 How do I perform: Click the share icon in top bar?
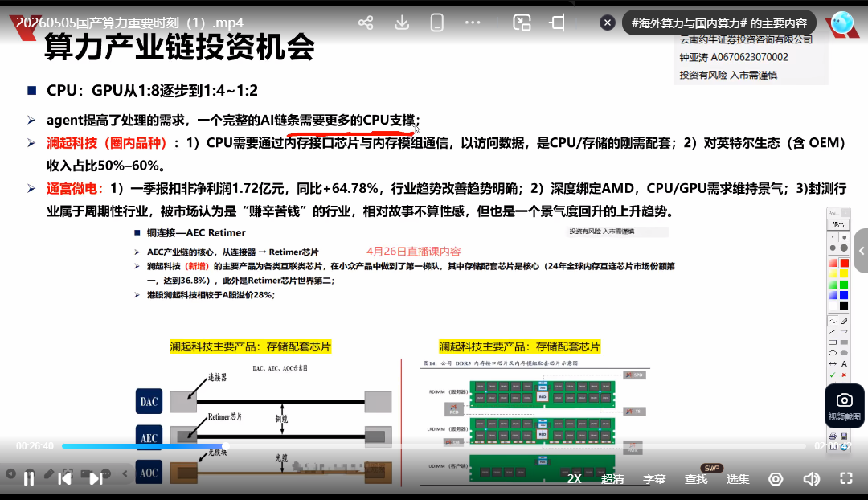coord(366,23)
